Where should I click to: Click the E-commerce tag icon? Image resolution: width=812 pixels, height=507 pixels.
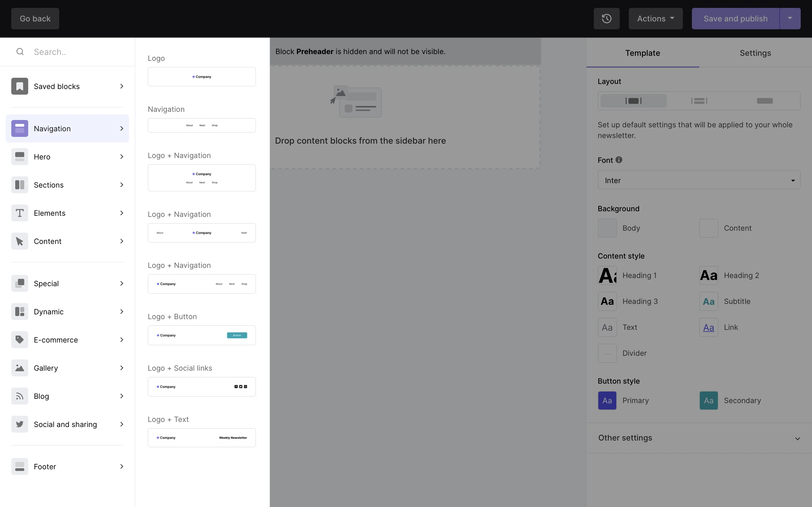point(19,340)
